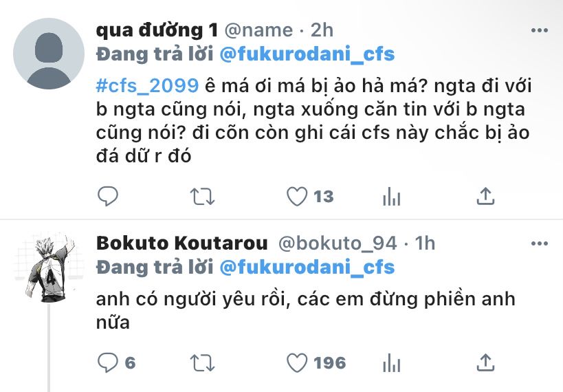The image size is (563, 392).
Task: View analytics for Bokuto Koutarou's tweet
Action: (x=391, y=362)
